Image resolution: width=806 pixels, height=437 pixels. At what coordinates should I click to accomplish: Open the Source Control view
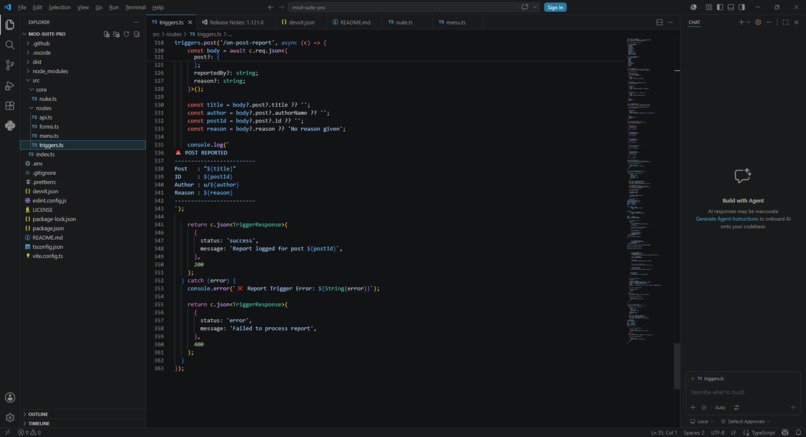pos(10,65)
